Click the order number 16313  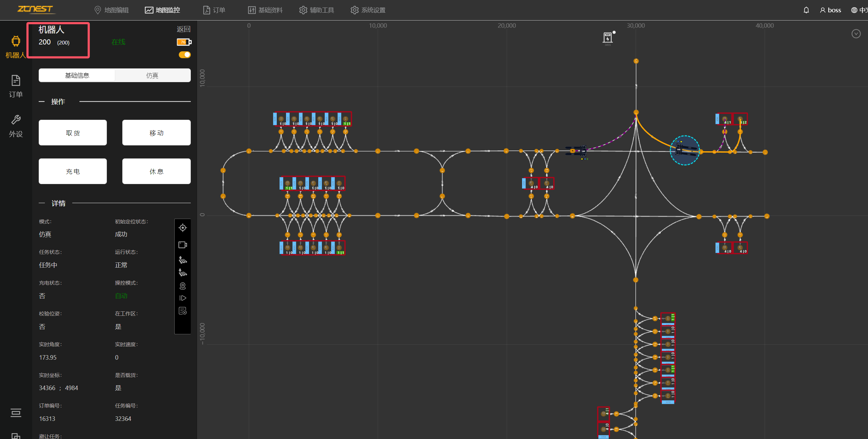pos(47,419)
